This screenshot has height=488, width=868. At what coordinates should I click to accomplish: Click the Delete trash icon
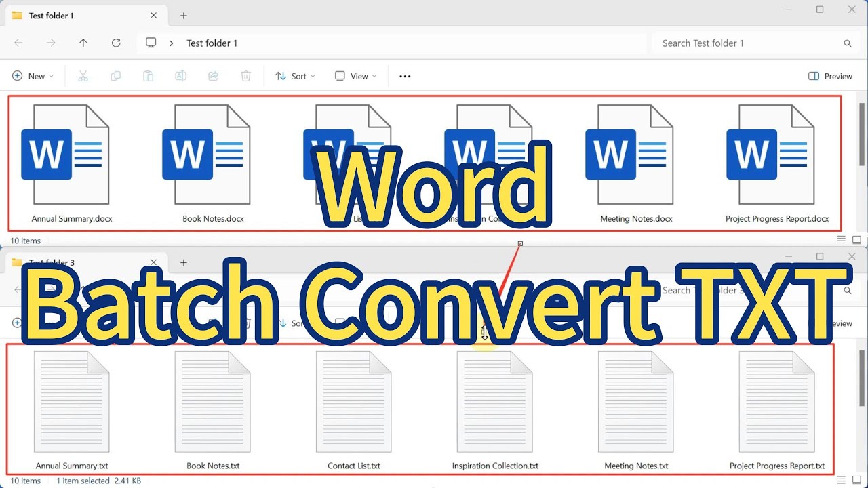246,76
